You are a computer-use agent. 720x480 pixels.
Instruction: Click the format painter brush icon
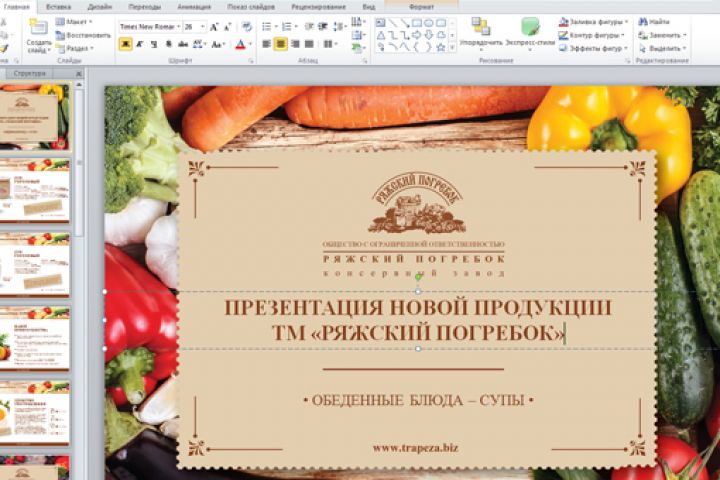(4, 48)
